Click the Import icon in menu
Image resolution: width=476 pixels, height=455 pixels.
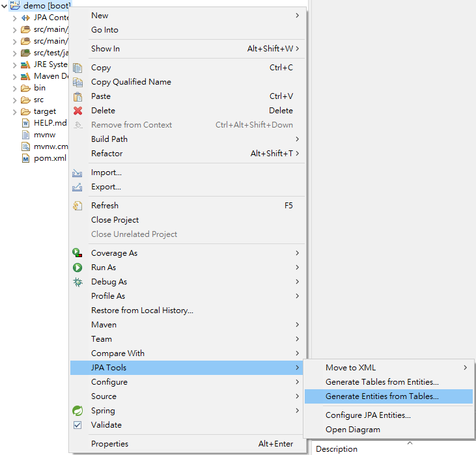tap(78, 172)
